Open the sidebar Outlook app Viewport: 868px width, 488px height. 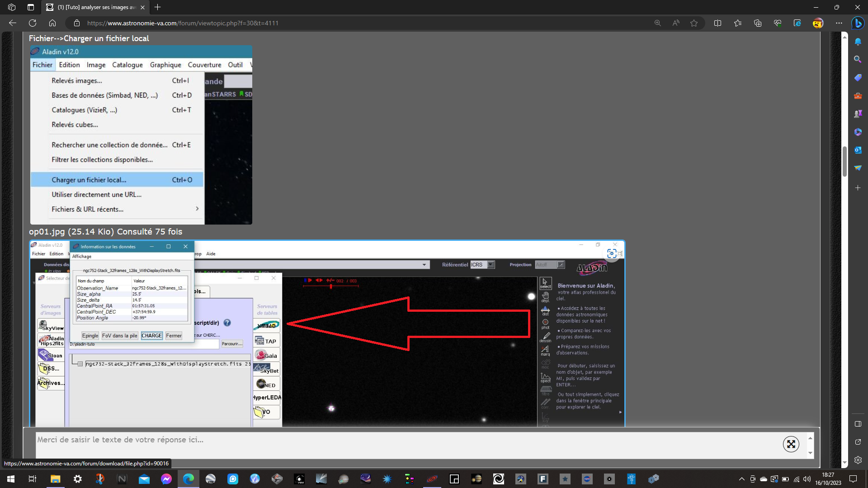click(x=858, y=150)
